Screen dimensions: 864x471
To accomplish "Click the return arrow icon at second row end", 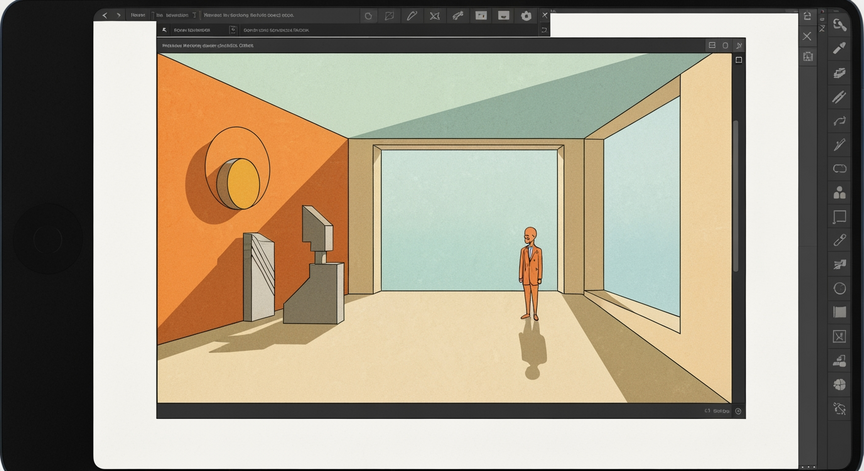I will tap(544, 30).
